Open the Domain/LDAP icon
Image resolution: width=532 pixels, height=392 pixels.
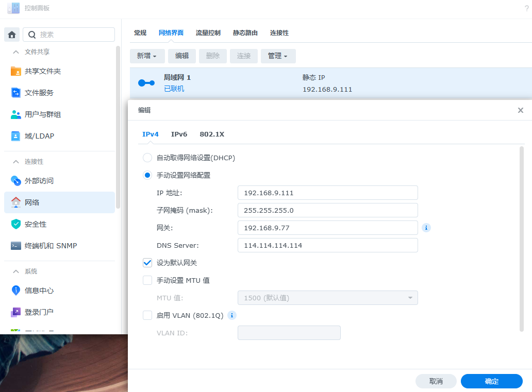coord(16,136)
